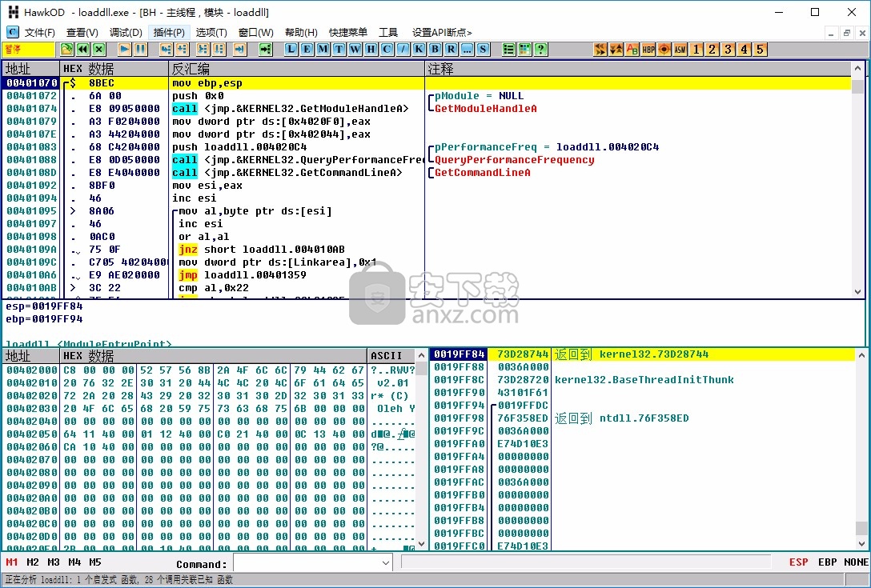871x588 pixels.
Task: Click the step over toolbar icon
Action: [x=183, y=50]
